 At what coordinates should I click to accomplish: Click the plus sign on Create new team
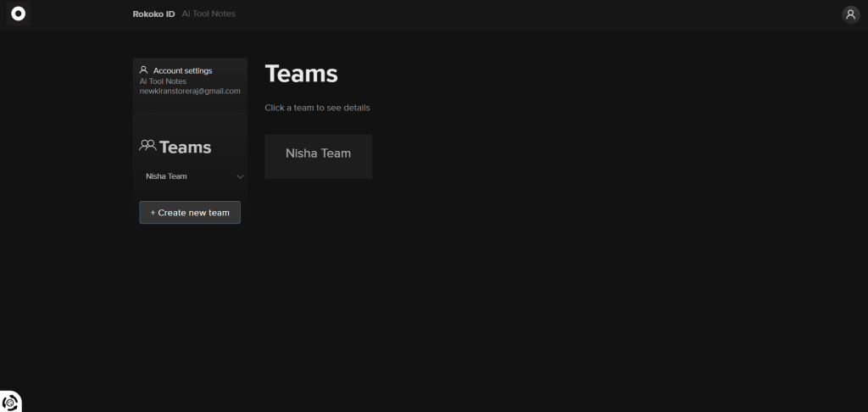[x=153, y=213]
